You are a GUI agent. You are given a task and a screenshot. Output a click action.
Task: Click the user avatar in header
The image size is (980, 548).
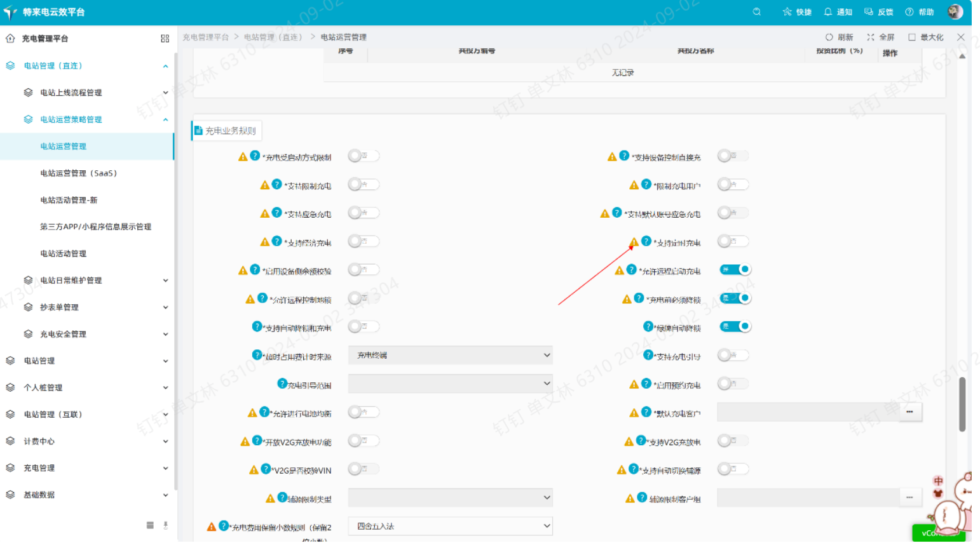point(955,11)
